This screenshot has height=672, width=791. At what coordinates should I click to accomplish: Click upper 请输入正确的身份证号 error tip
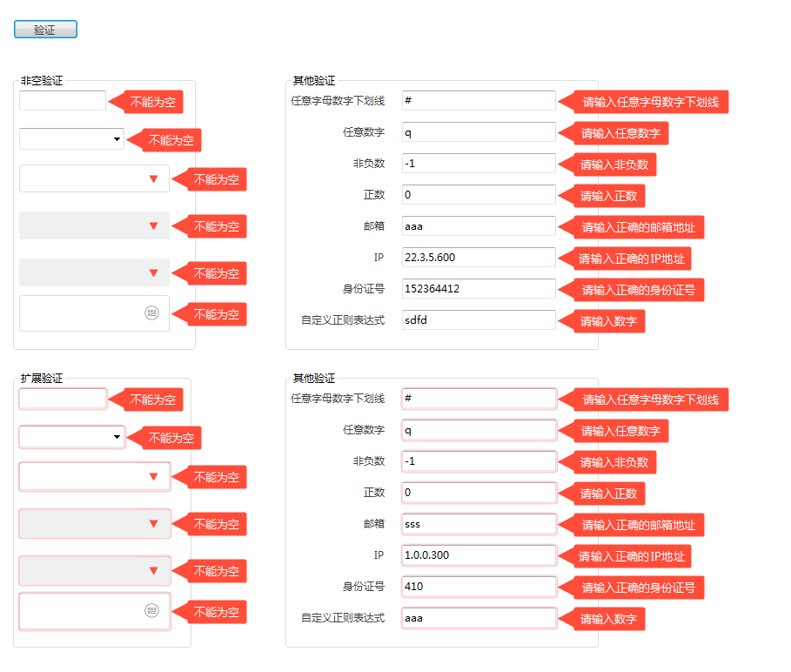tap(632, 290)
